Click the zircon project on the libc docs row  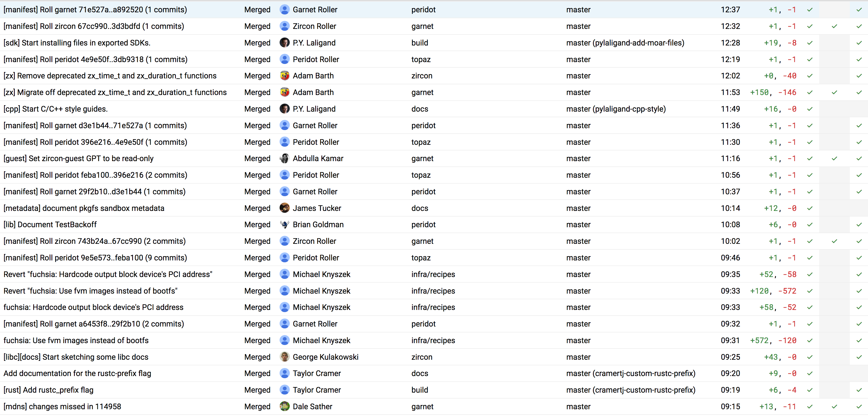(x=421, y=357)
